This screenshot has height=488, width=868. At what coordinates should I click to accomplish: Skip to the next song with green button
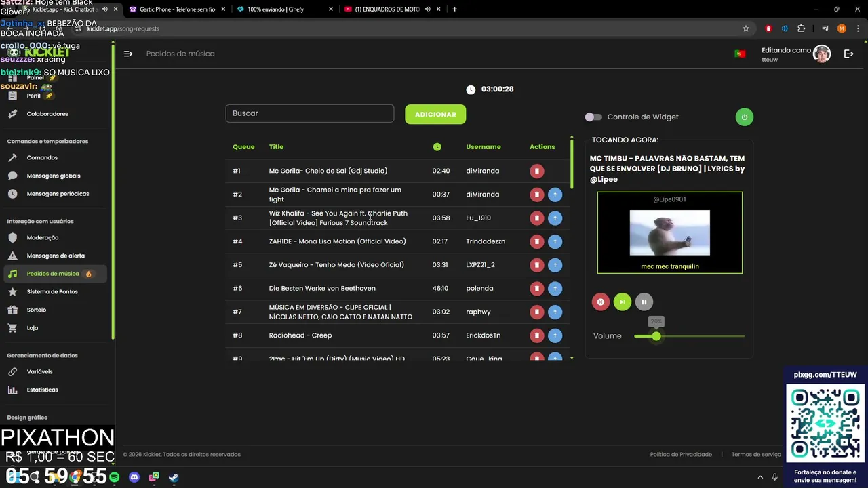point(622,302)
